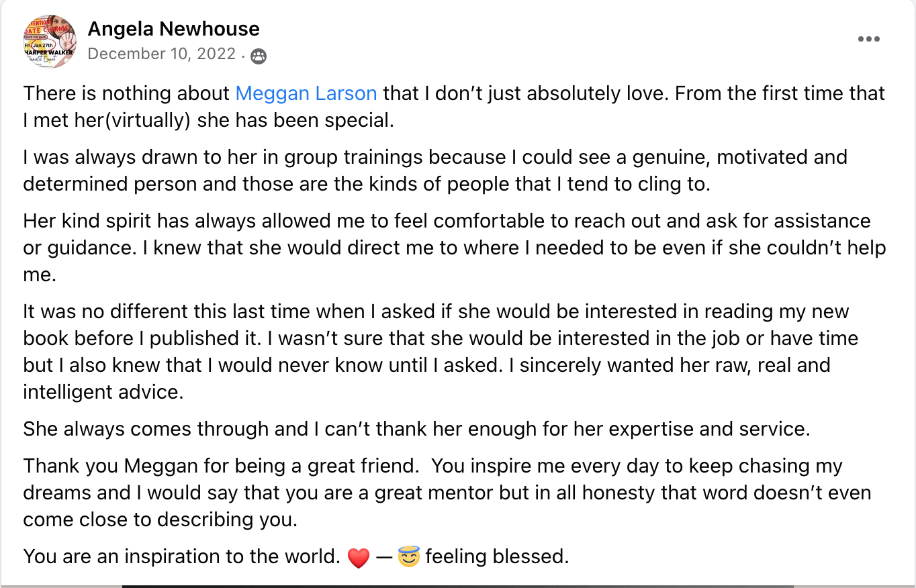Image resolution: width=916 pixels, height=588 pixels.
Task: Click "You are an inspiration to the world"
Action: click(182, 557)
